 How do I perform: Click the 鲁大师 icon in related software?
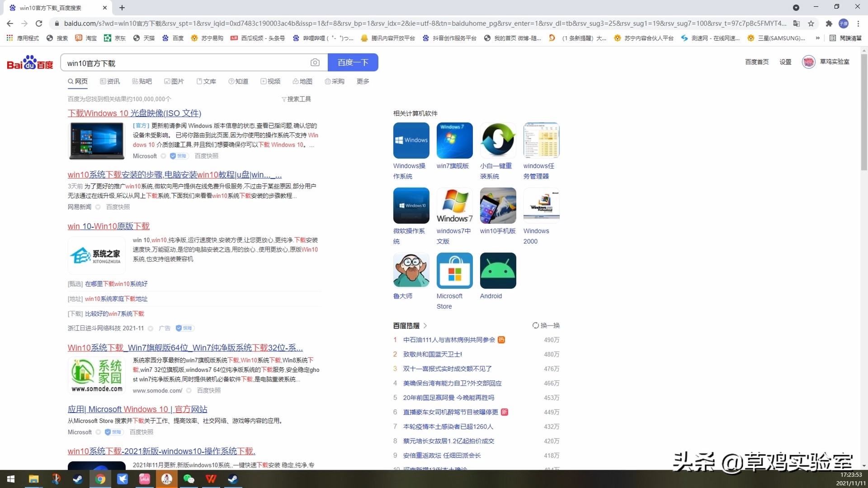pyautogui.click(x=411, y=270)
